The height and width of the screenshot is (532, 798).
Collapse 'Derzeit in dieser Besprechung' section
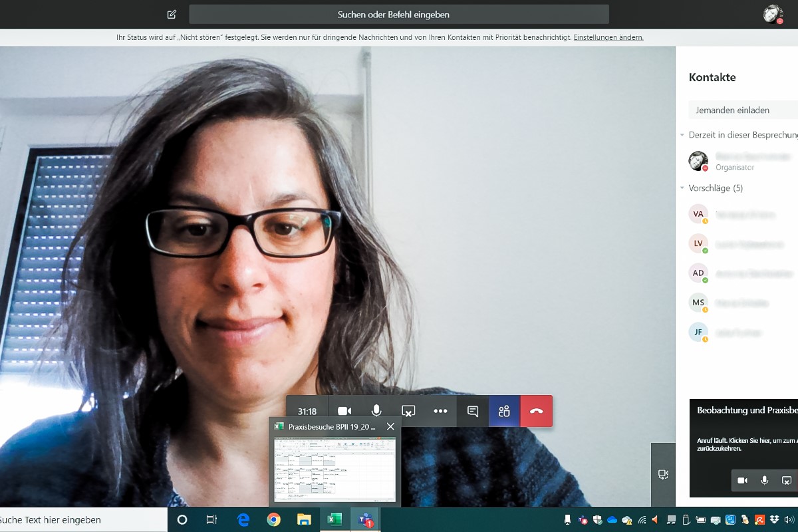[682, 135]
